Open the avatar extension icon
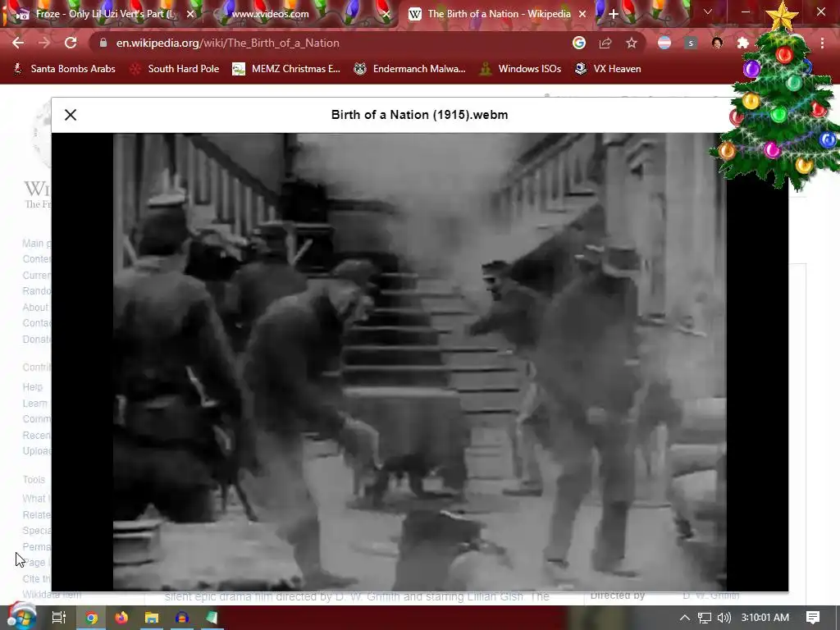This screenshot has width=840, height=630. pyautogui.click(x=717, y=43)
